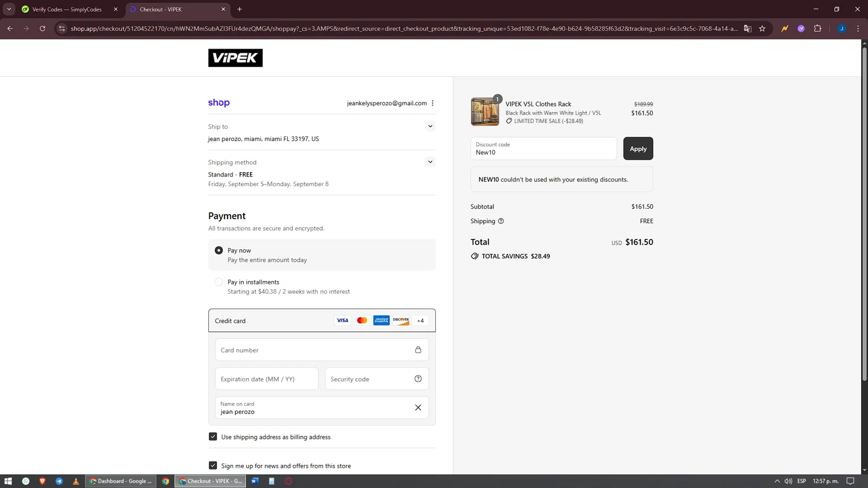Bookmark this page with star icon
This screenshot has width=868, height=488.
pos(762,28)
